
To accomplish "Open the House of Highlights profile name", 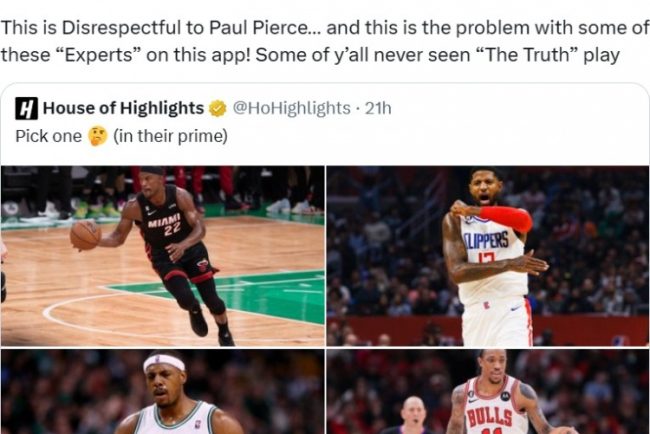I will coord(123,108).
